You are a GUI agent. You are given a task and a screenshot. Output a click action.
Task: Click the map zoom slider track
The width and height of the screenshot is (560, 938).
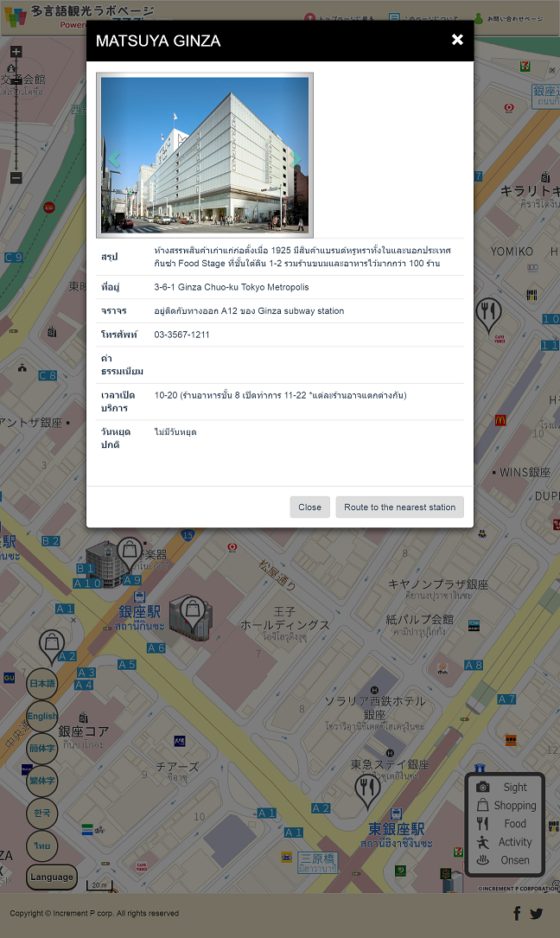[16, 115]
